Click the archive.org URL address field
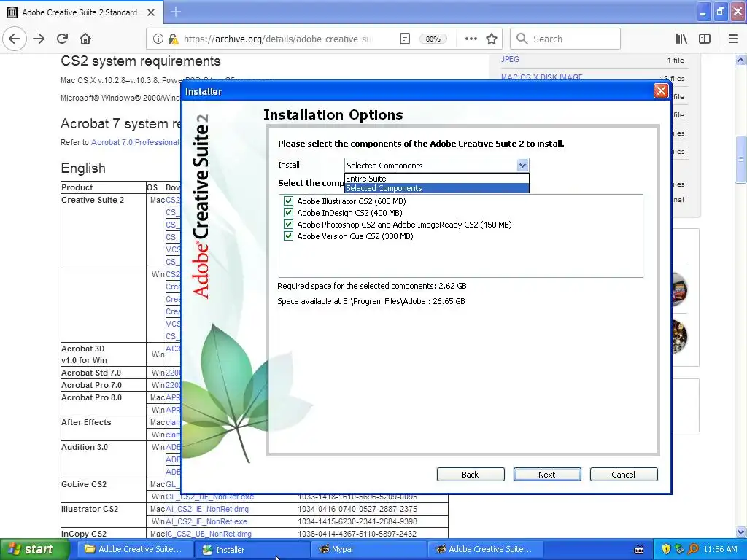The height and width of the screenshot is (560, 747). [277, 39]
